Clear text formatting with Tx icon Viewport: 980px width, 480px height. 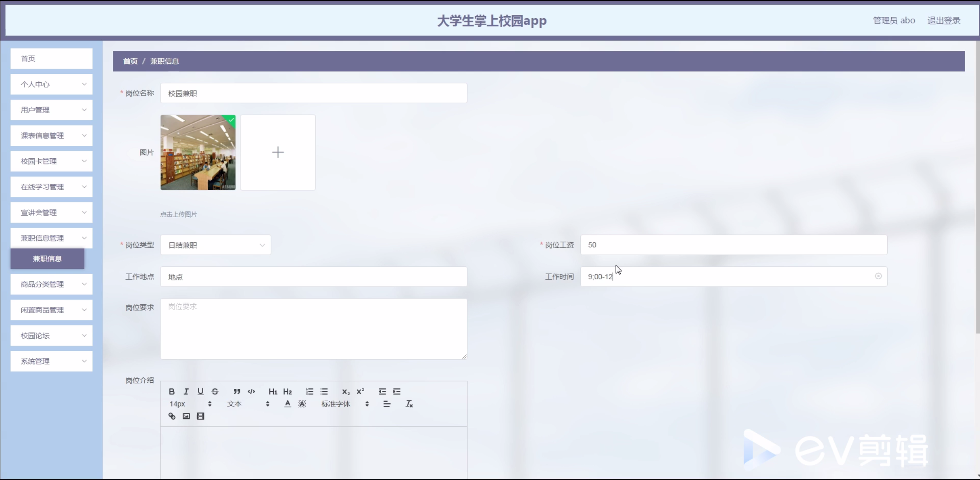pyautogui.click(x=409, y=404)
